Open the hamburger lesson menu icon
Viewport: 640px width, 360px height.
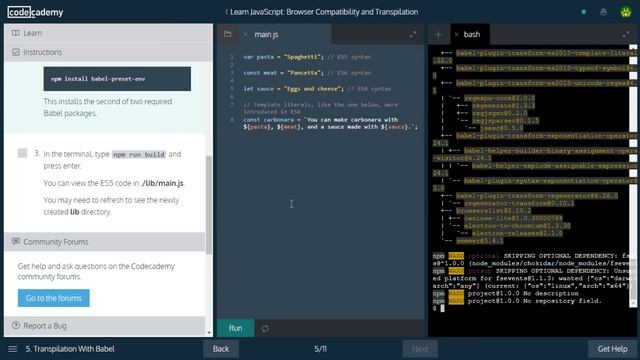click(x=13, y=349)
